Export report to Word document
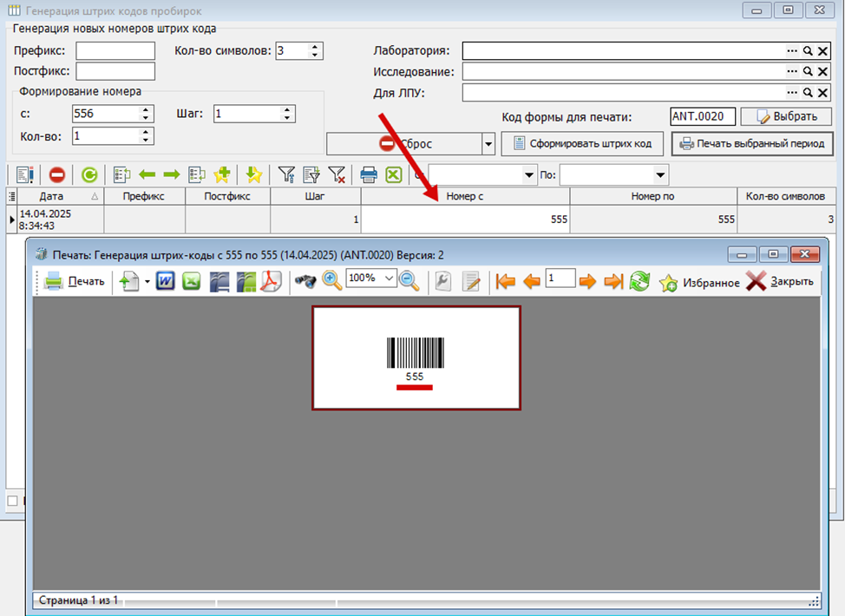Viewport: 845px width, 616px height. [x=166, y=281]
